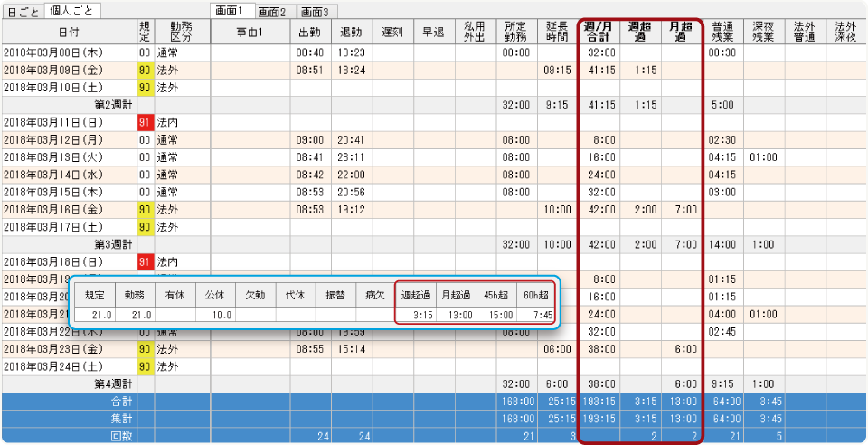Open the 画面3 tab

click(x=317, y=12)
